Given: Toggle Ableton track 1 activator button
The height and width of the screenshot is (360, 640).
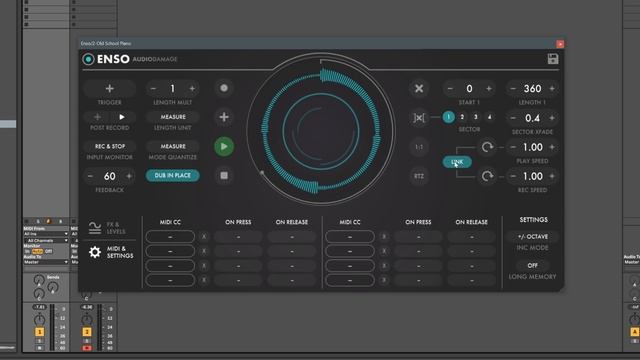Looking at the screenshot, I should pos(40,332).
